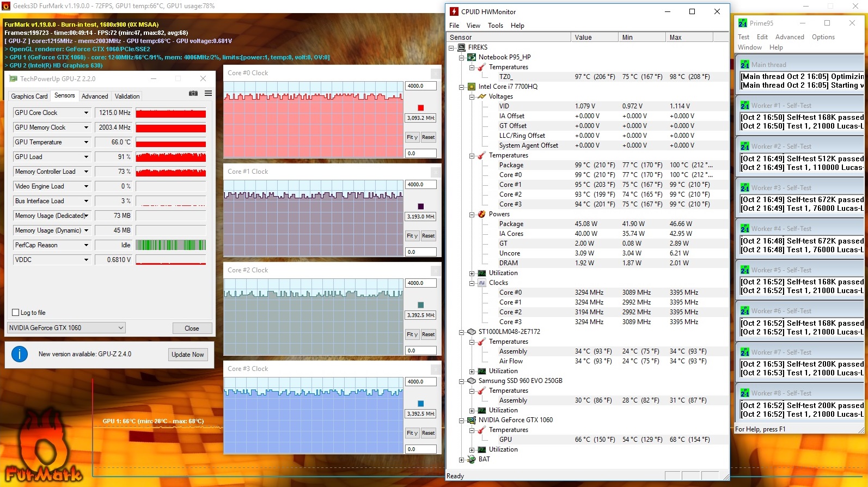Click the Voltages lightning icon

(x=482, y=96)
